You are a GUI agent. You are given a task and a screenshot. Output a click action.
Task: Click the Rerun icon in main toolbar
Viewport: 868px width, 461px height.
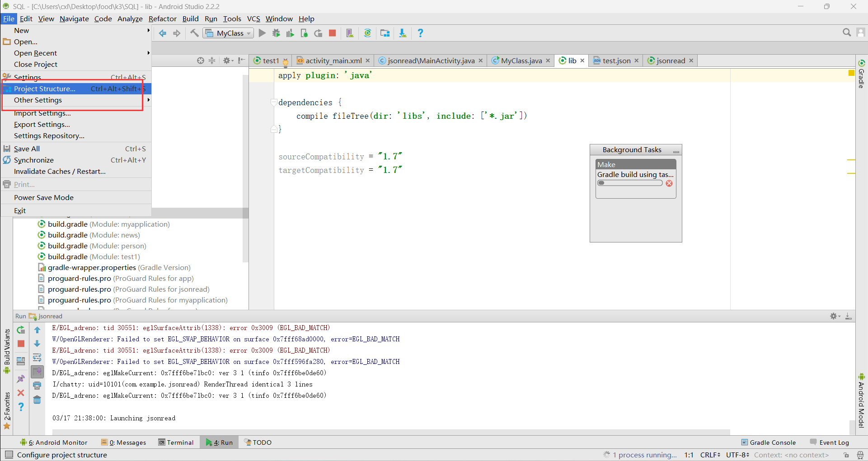pos(318,33)
